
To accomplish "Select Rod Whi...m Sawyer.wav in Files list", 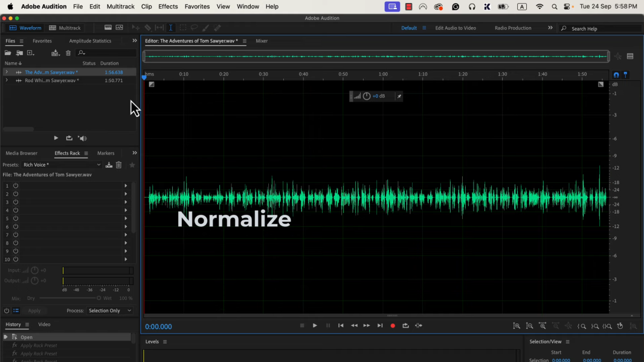I will (x=52, y=80).
